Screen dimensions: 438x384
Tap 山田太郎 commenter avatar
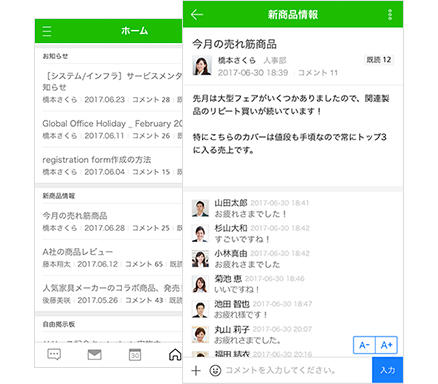200,208
